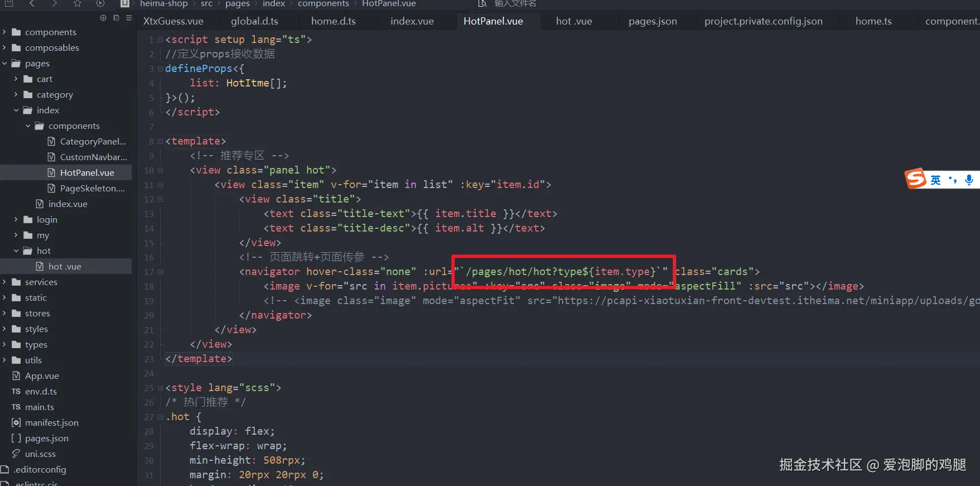Fold the defineProps block at line 3
980x486 pixels.
(x=161, y=69)
